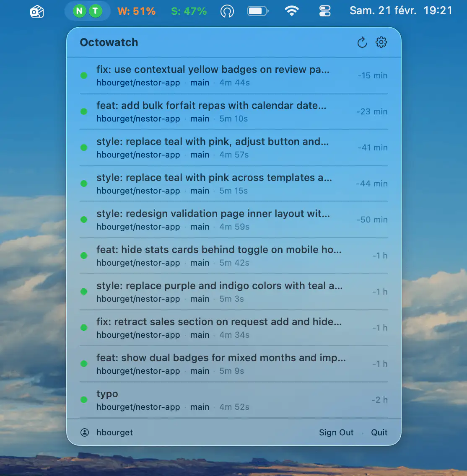Open Control Center in menu bar

[325, 11]
